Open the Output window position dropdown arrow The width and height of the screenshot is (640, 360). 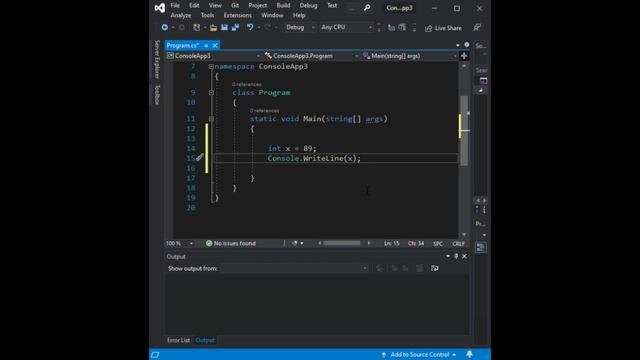pyautogui.click(x=448, y=256)
